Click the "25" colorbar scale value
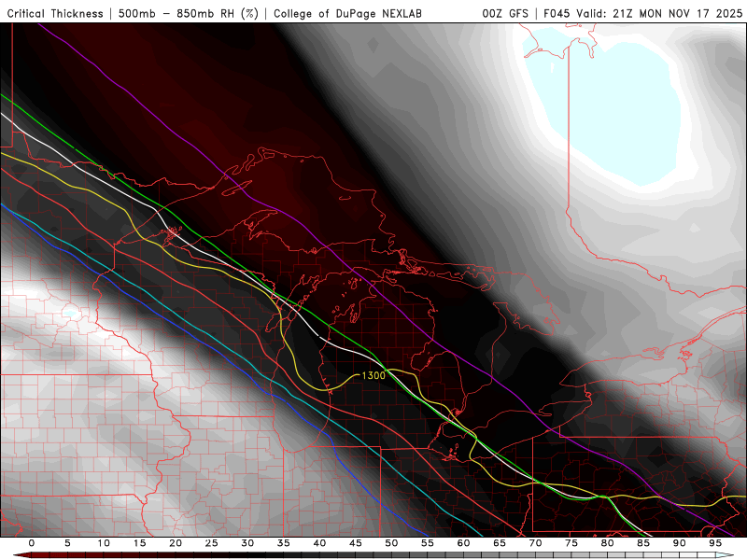Image resolution: width=747 pixels, height=560 pixels. point(212,543)
